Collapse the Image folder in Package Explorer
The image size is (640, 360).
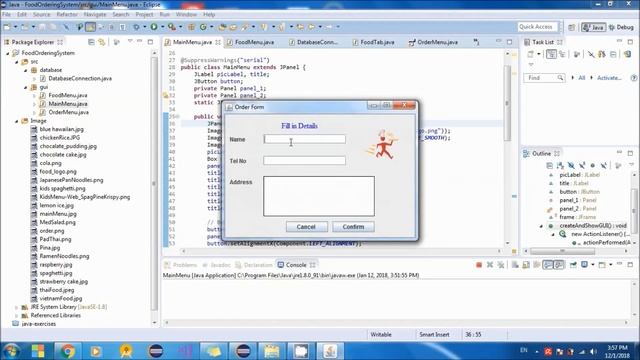point(17,121)
